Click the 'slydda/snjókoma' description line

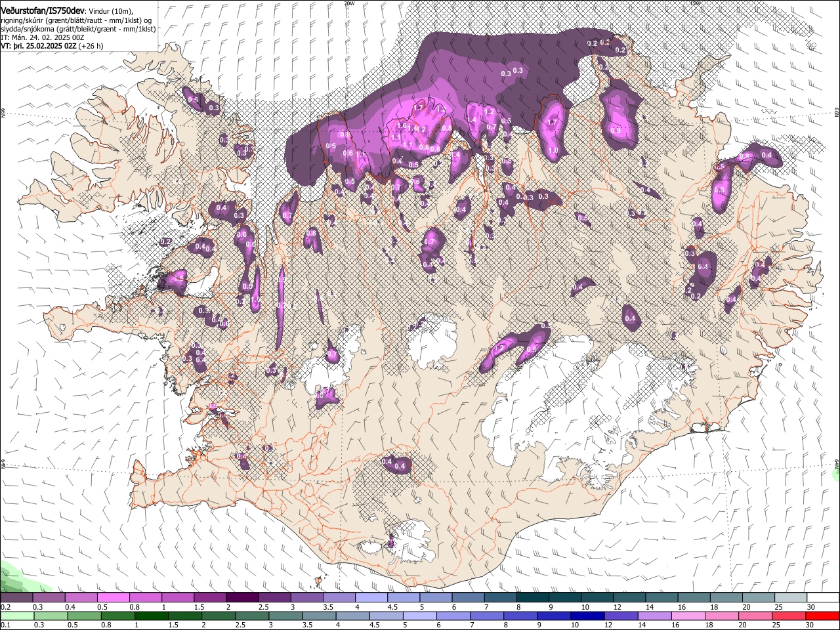78,29
